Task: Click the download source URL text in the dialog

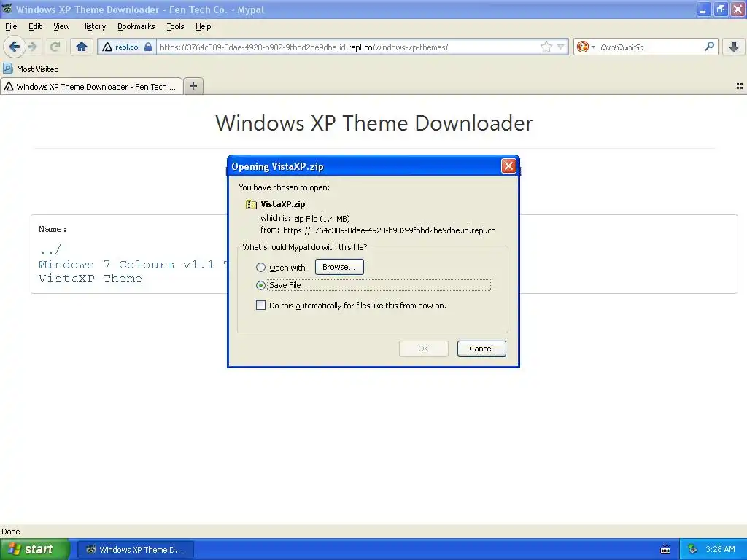Action: coord(390,230)
